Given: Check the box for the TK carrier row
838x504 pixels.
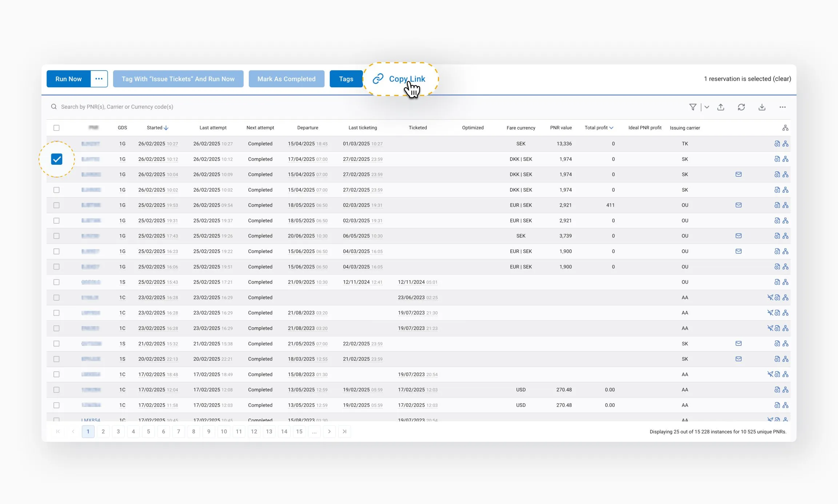Looking at the screenshot, I should coord(56,144).
